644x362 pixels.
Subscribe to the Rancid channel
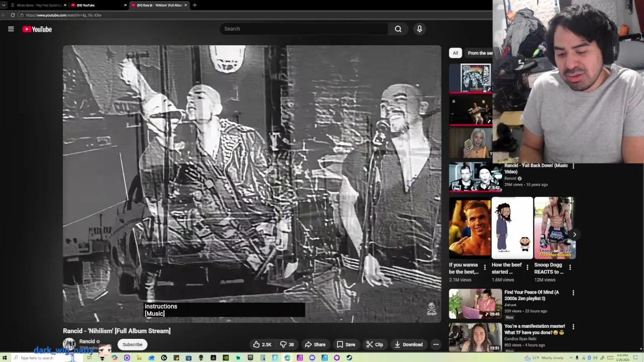[x=132, y=344]
